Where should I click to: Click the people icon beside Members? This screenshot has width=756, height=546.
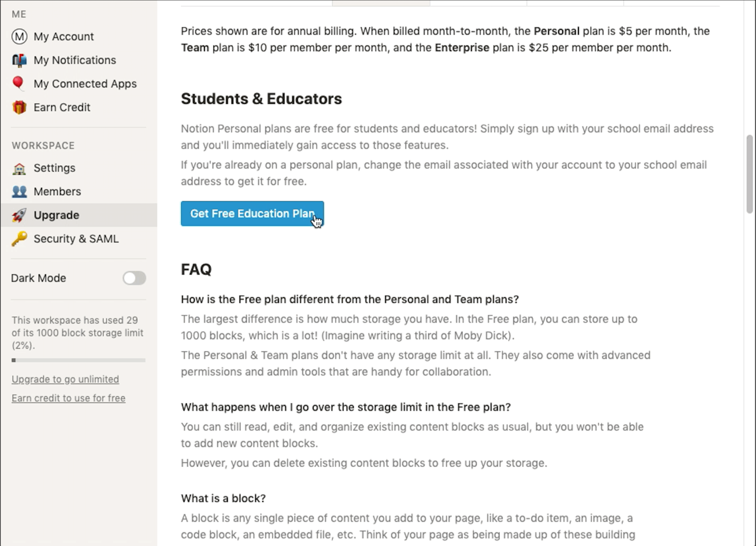coord(19,191)
